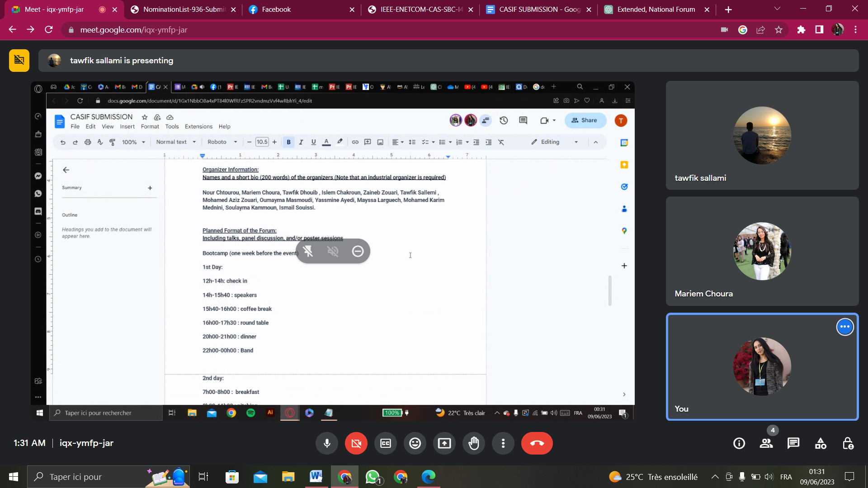Click the raise hand icon
Viewport: 868px width, 488px height.
pyautogui.click(x=473, y=443)
